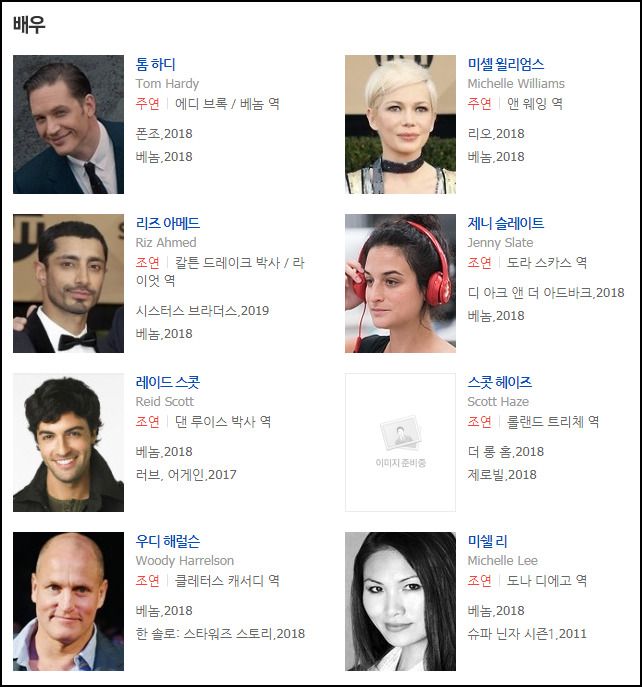Open Woody Harrelson's profile photo
Viewport: 642px width, 687px height.
click(68, 602)
